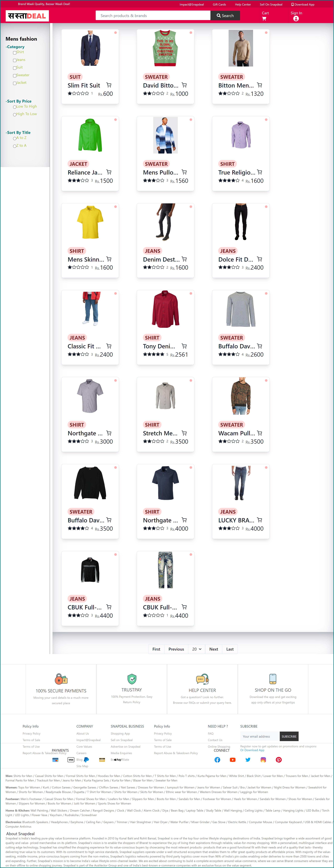
Task: Add Slim Fit Suit to cart
Action: coord(109,85)
